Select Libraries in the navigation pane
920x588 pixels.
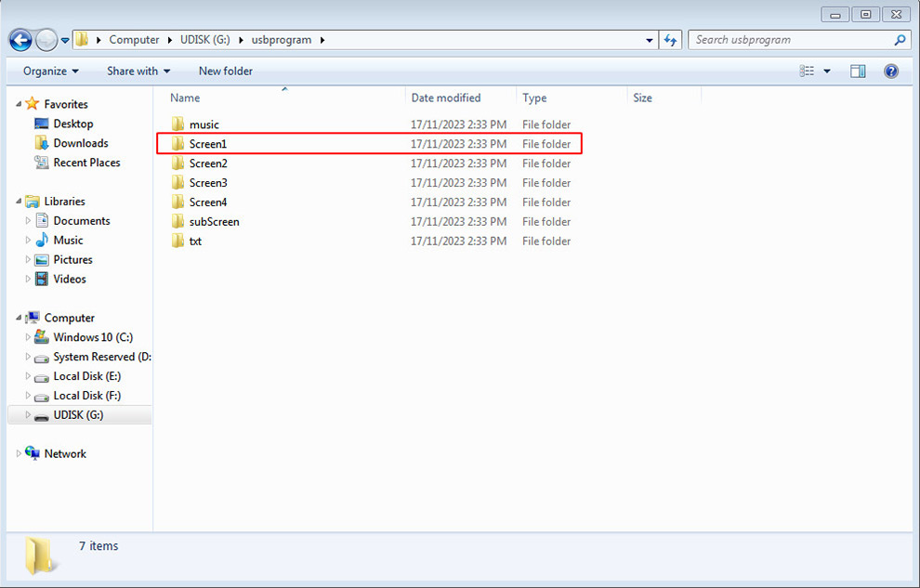coord(64,201)
